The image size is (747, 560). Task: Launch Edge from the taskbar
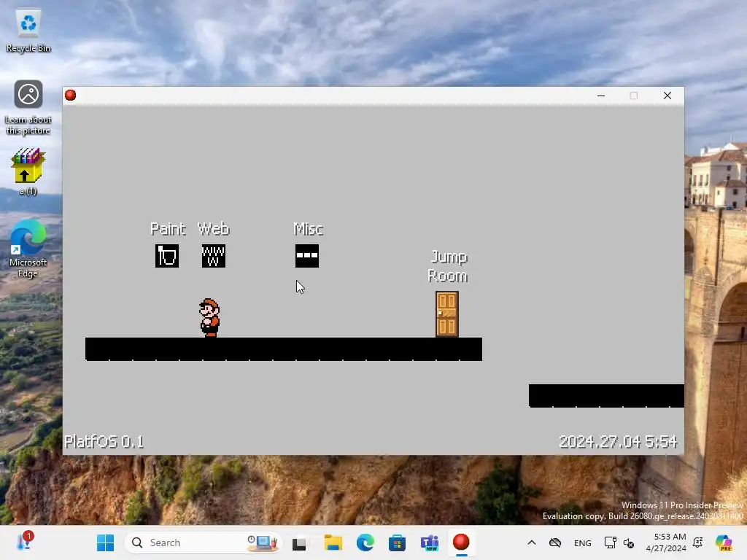tap(365, 542)
